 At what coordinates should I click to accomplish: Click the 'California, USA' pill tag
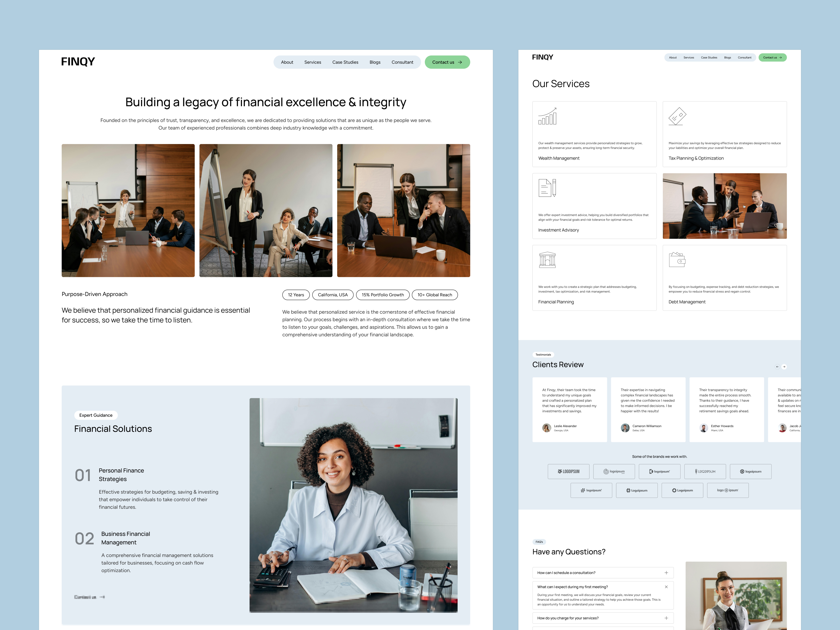[x=333, y=295]
